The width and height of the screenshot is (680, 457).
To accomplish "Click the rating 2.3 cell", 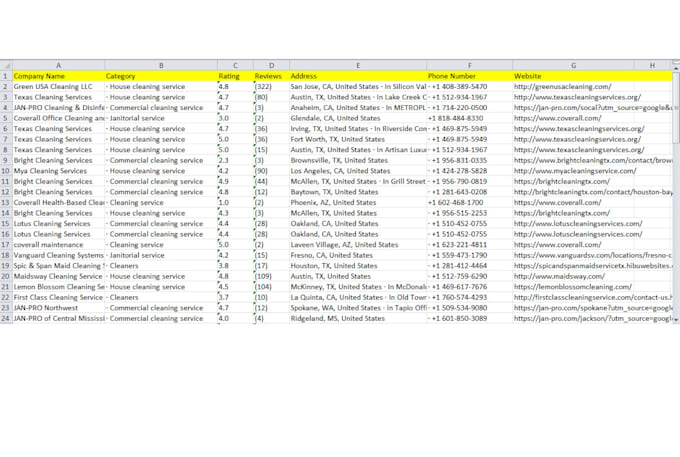I will [235, 160].
